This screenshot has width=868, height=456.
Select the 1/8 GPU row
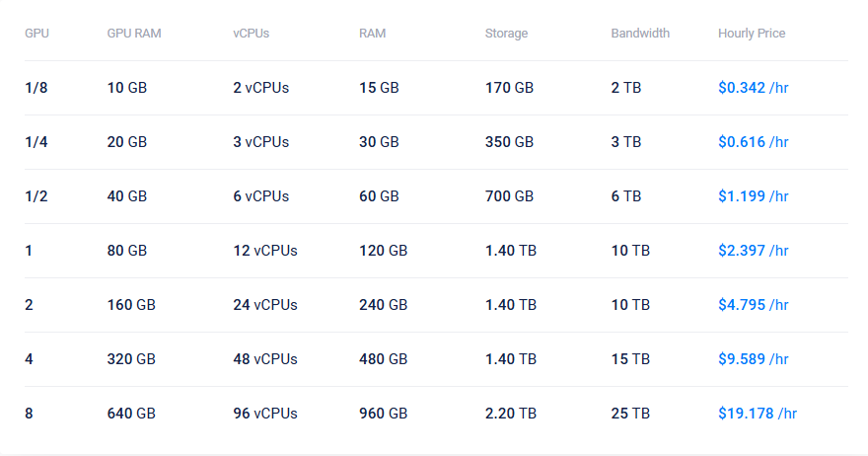[x=36, y=88]
